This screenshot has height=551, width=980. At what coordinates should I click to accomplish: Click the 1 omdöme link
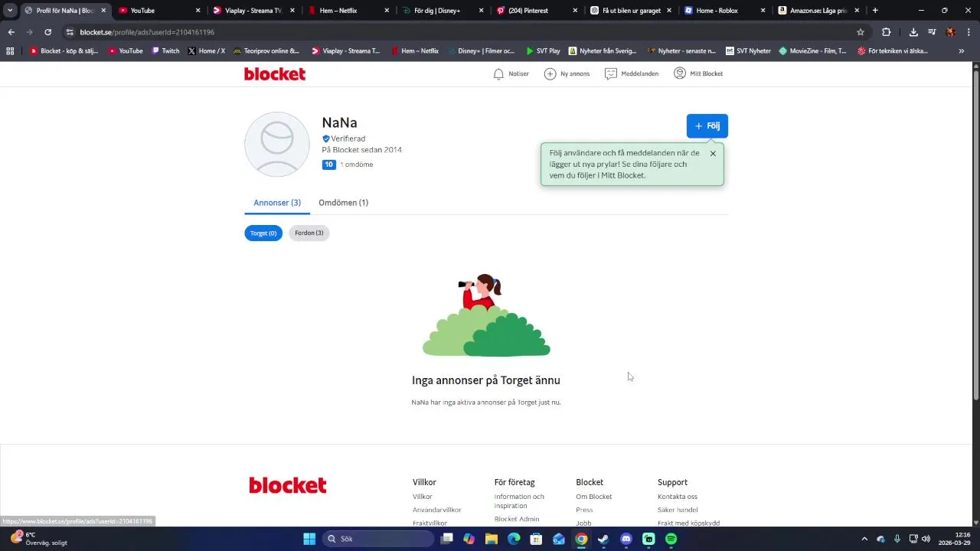357,165
